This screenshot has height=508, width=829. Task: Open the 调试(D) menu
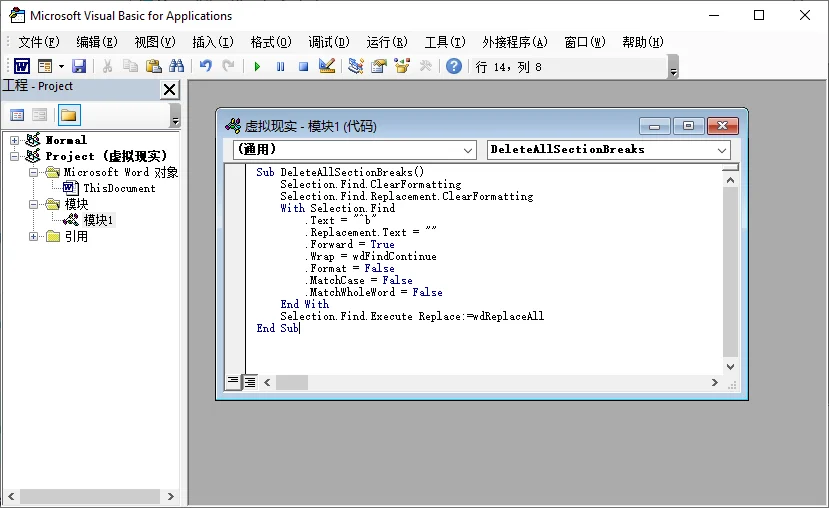(x=329, y=42)
